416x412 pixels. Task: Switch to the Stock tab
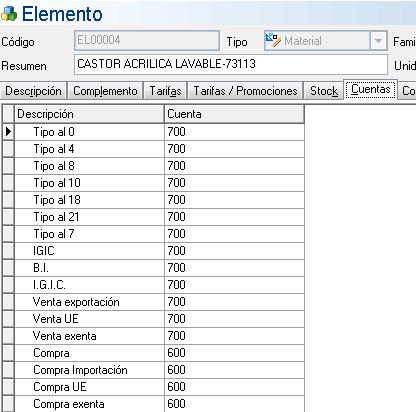(324, 91)
